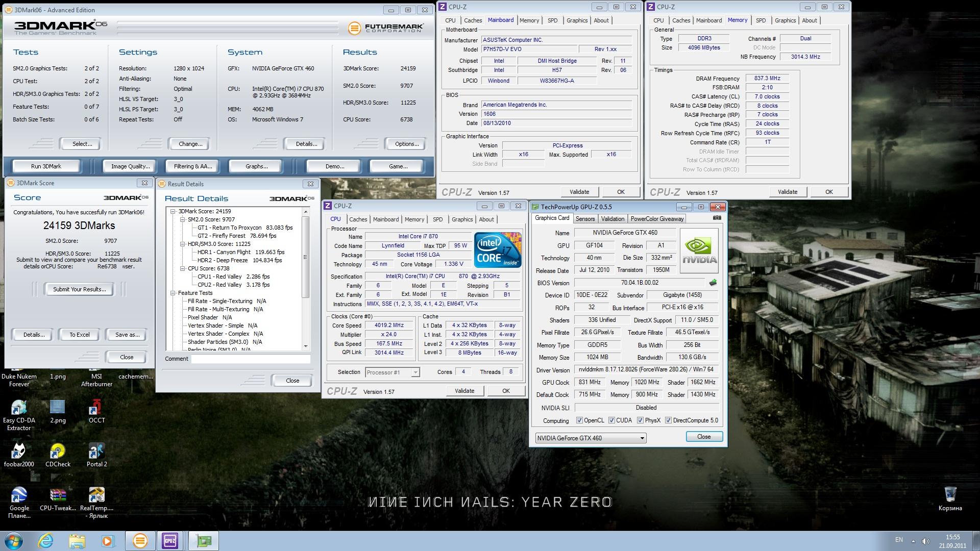This screenshot has height=551, width=980.
Task: Collapse the CPU Score tree node
Action: point(182,268)
